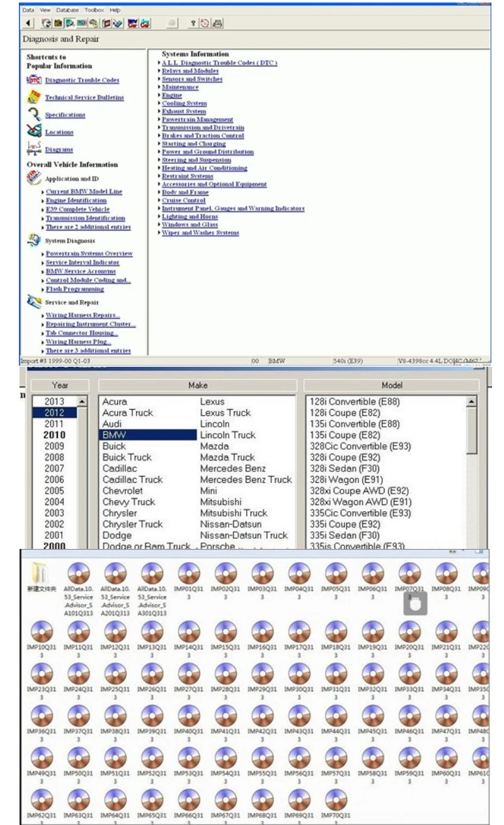
Task: Select Mini in the Make list
Action: coord(209,491)
